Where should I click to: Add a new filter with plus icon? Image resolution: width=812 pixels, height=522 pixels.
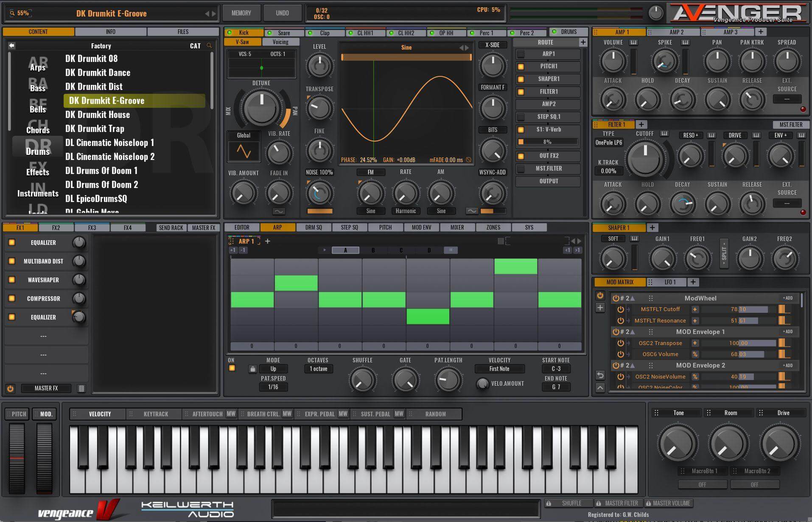click(x=641, y=125)
